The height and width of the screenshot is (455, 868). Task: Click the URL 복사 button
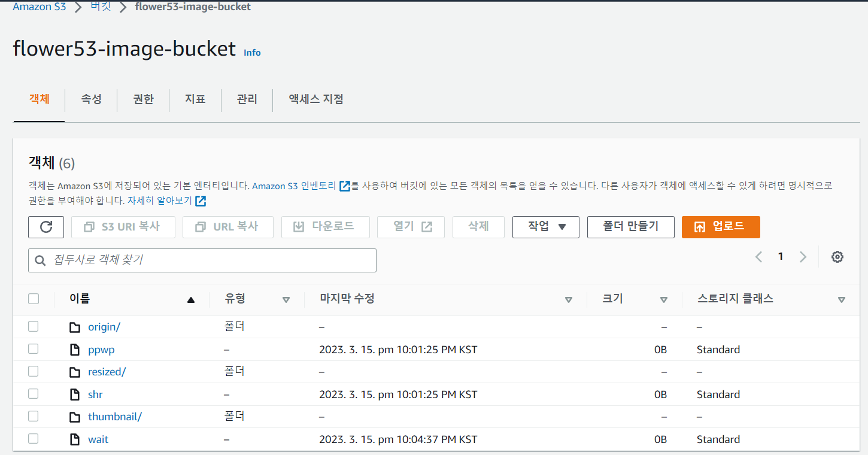coord(228,227)
